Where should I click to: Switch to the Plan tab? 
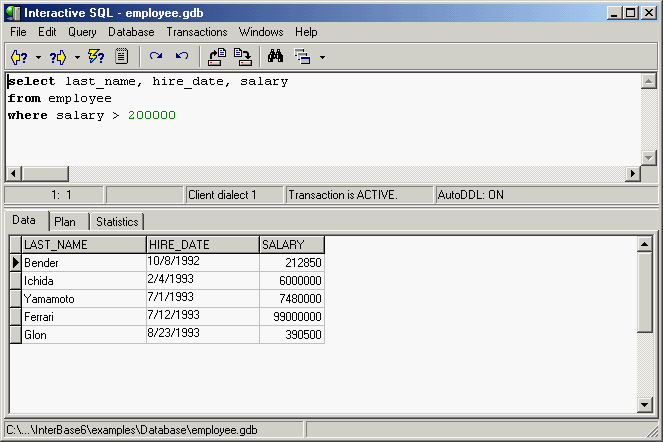[x=65, y=221]
